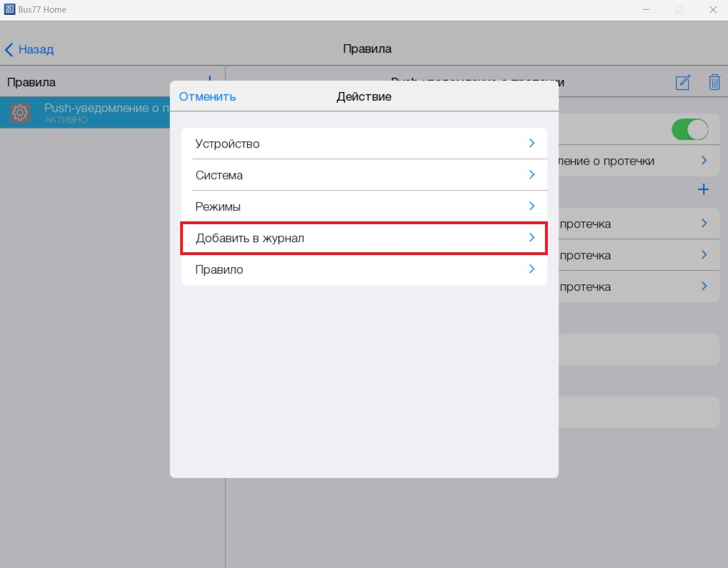The image size is (728, 568).
Task: Click the back arrow next to Назад
Action: pyautogui.click(x=9, y=50)
